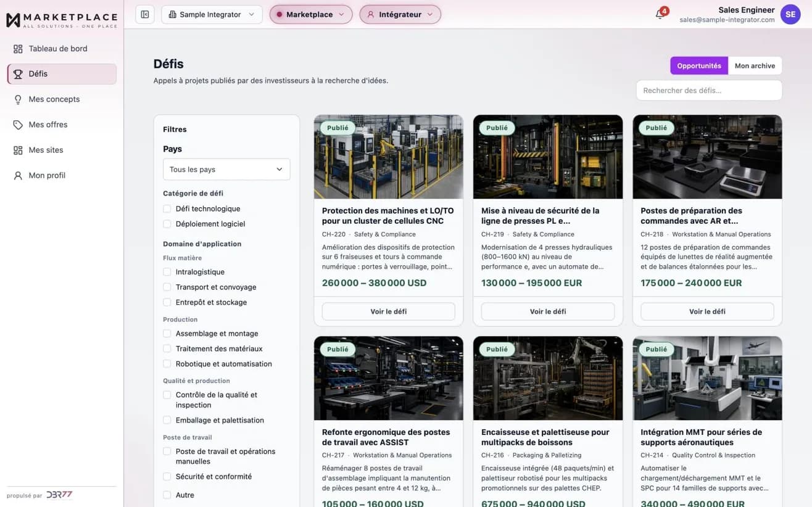Click Voir le défi for CH-219
Viewport: 812px width, 507px height.
(x=548, y=311)
